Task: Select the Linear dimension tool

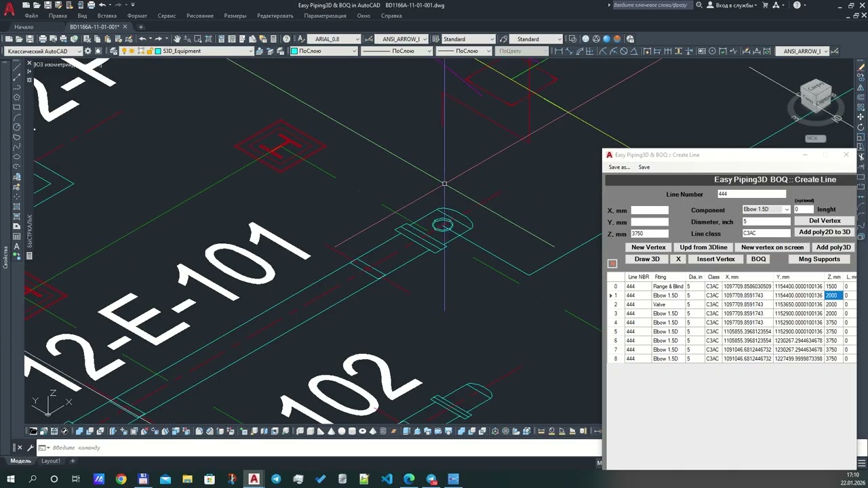Action: [x=559, y=51]
